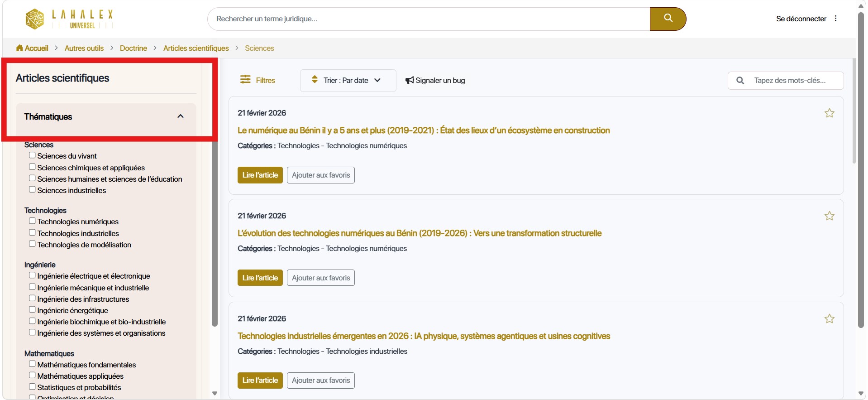Check Technologies de modélisation

(32, 244)
